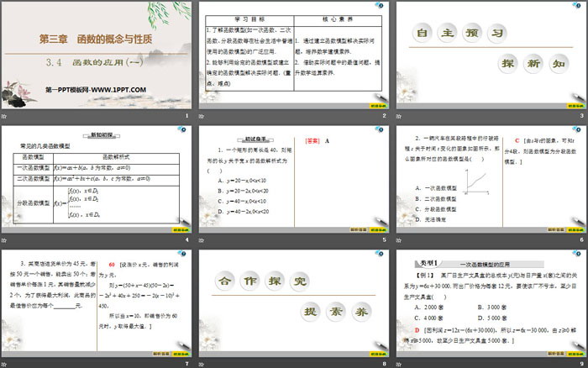Click the red [答案] label on slide 5

pos(312,141)
